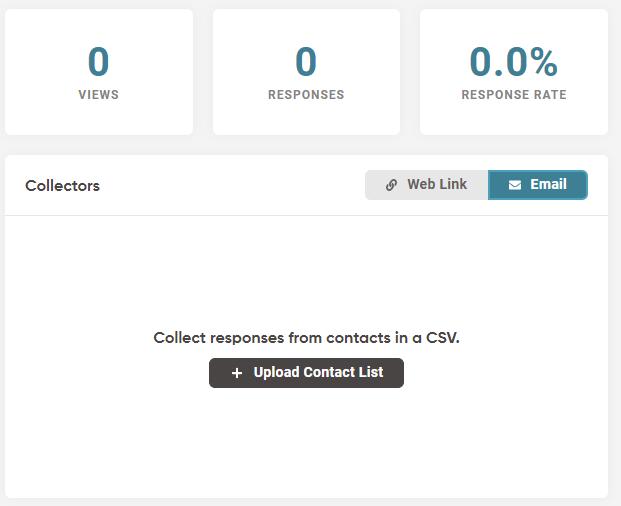Click the RESPONSE RATE label text
Viewport: 621px width, 506px height.
tap(514, 95)
